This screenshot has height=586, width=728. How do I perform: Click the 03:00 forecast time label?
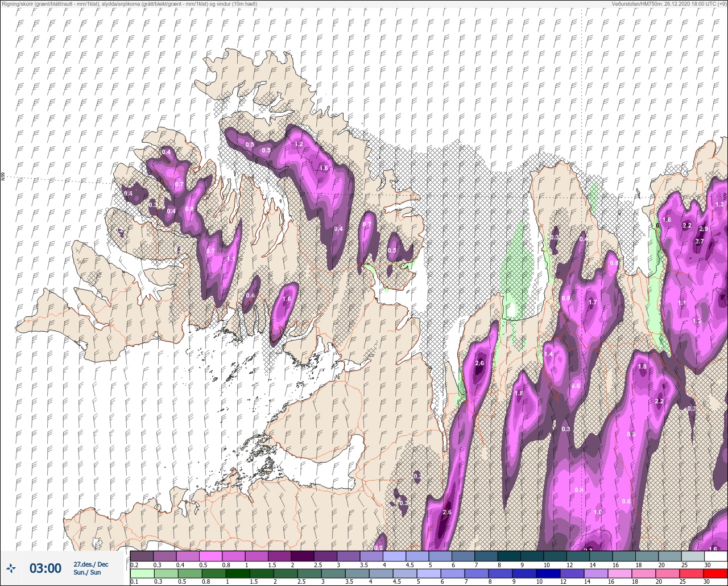45,568
